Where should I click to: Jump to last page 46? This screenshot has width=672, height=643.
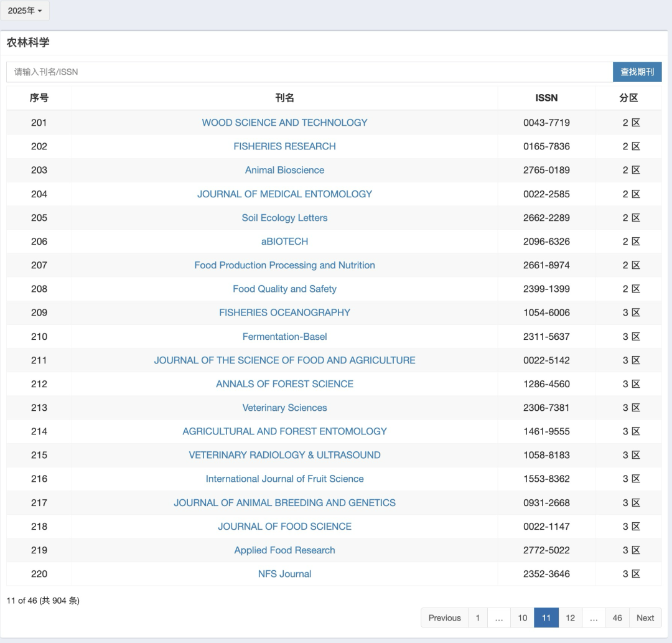click(x=617, y=617)
